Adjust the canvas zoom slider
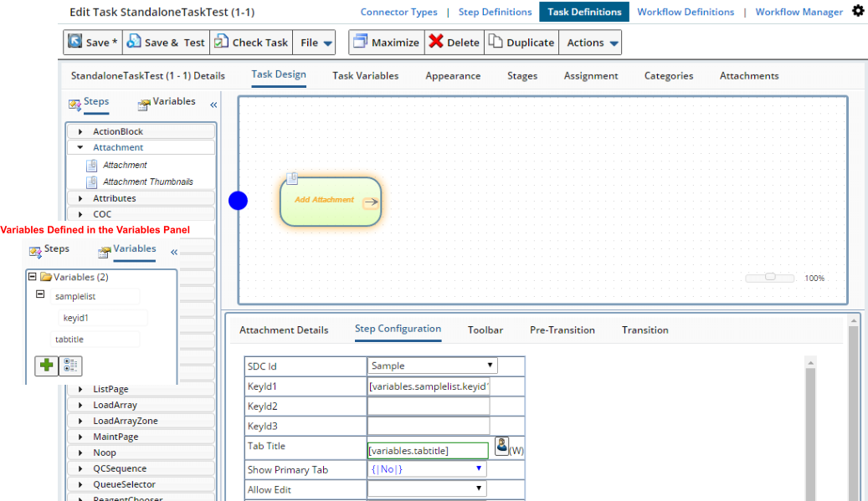 770,277
